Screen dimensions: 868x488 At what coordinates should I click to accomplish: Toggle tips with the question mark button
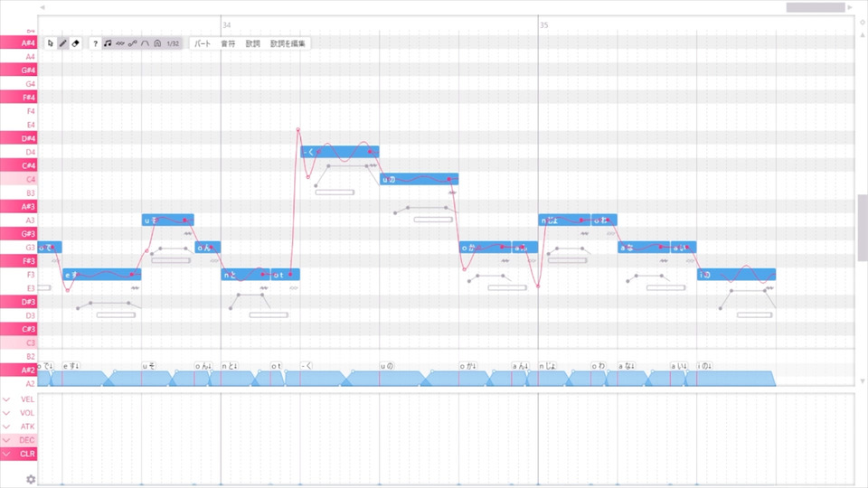tap(95, 43)
